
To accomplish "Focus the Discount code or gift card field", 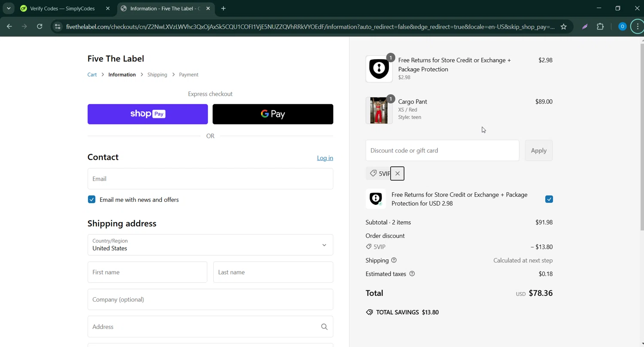I will pos(442,151).
